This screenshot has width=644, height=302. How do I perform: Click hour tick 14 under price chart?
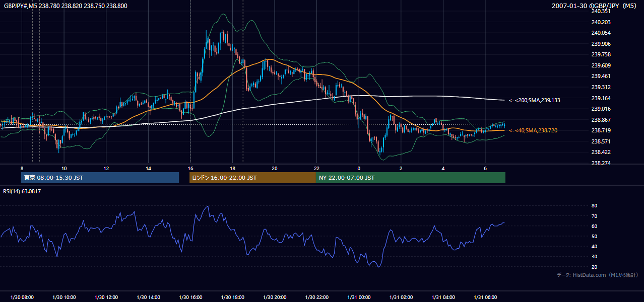tap(148, 168)
